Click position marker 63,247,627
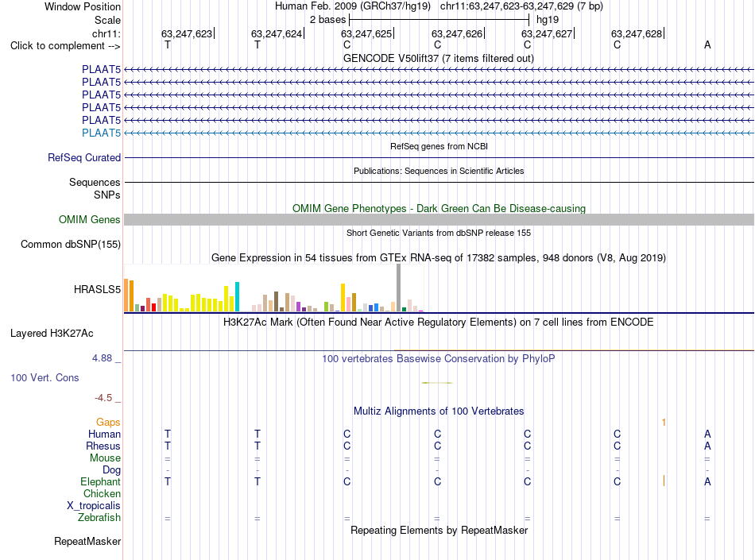755x560 pixels. (547, 33)
